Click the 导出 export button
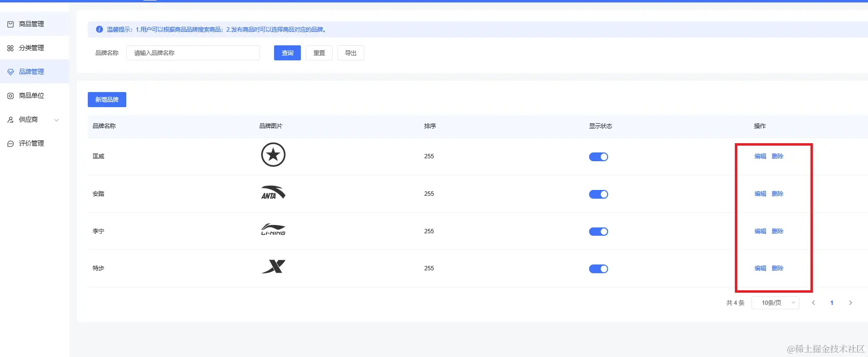Image resolution: width=868 pixels, height=357 pixels. [351, 53]
